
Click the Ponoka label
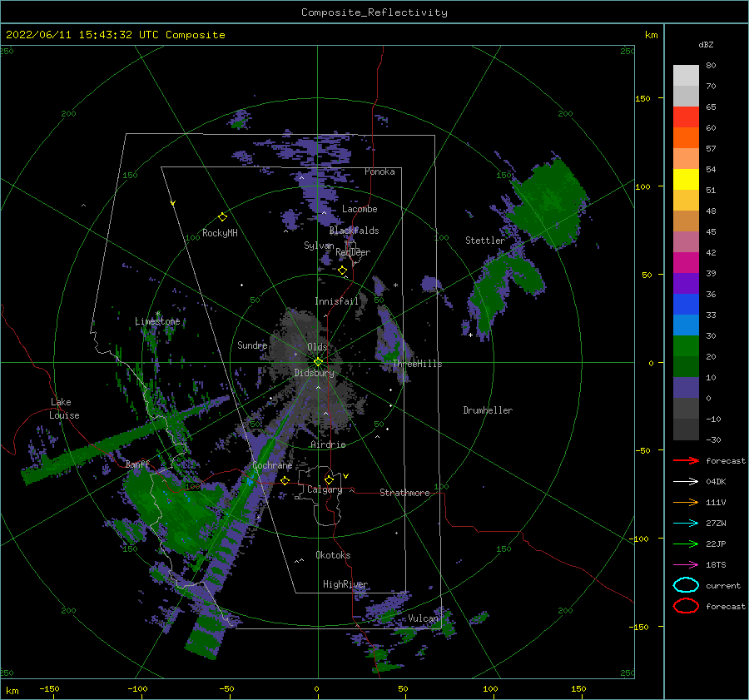pyautogui.click(x=379, y=171)
